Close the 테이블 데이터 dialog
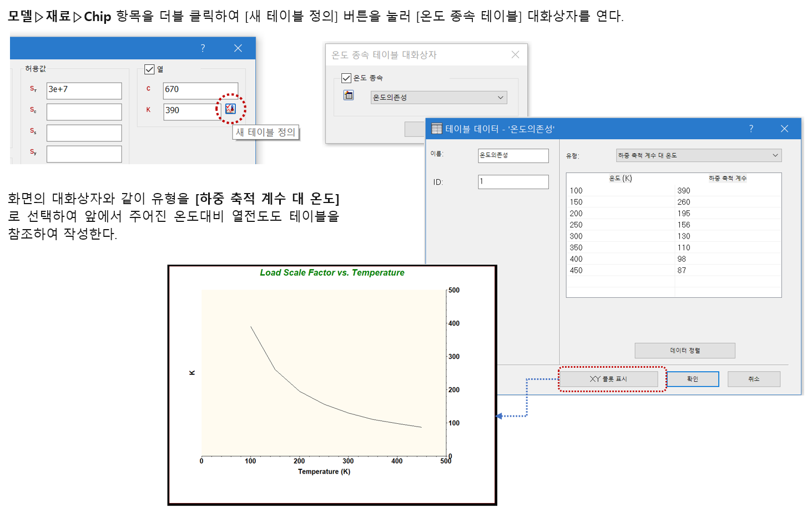The image size is (812, 512). click(x=784, y=129)
